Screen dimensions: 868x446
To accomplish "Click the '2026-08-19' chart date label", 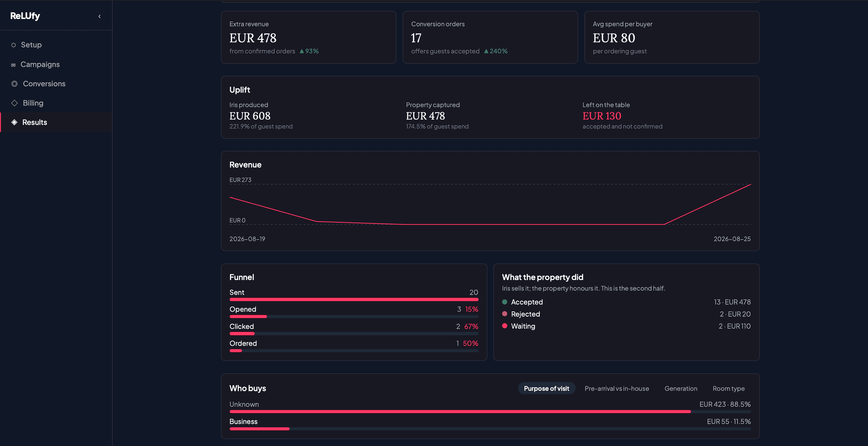I will [x=247, y=239].
